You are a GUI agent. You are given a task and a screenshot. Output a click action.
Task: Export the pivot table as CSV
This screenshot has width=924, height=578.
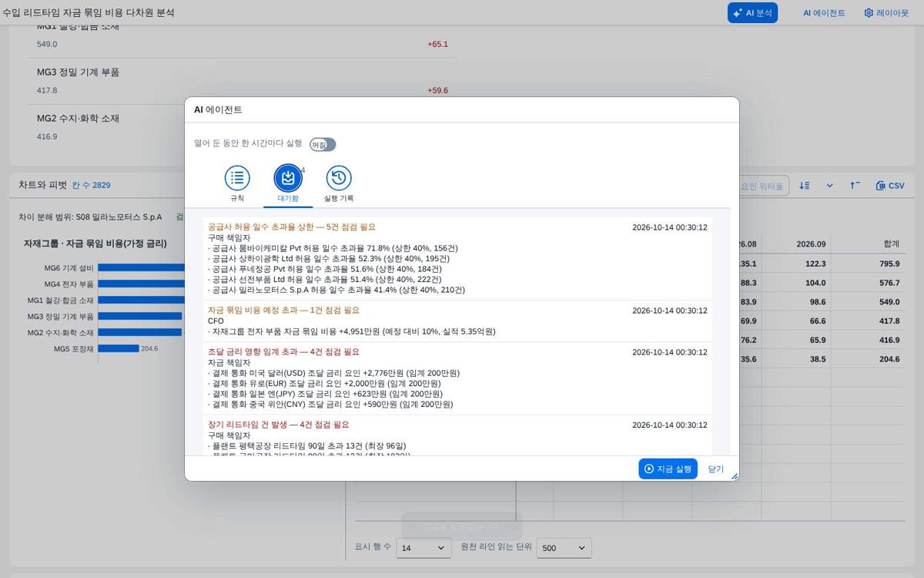click(889, 186)
